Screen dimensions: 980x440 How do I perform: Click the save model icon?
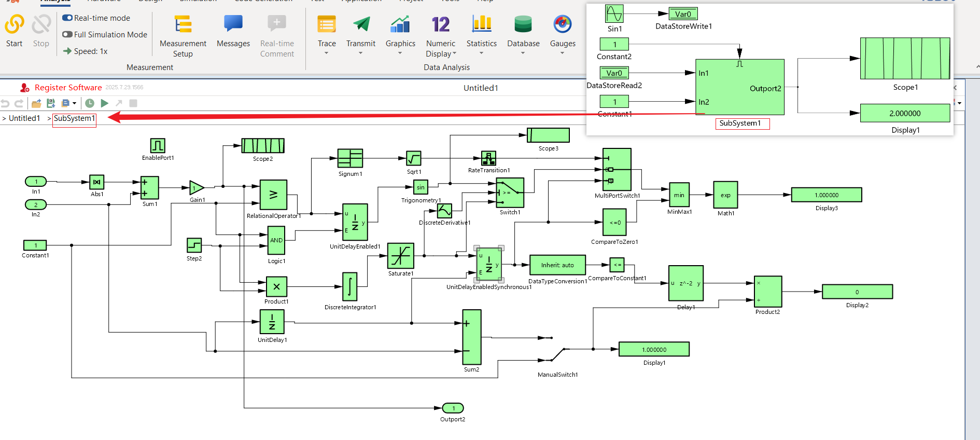pyautogui.click(x=51, y=103)
